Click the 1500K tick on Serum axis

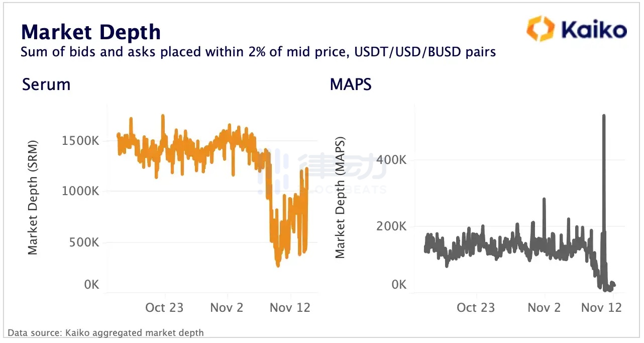pyautogui.click(x=80, y=141)
